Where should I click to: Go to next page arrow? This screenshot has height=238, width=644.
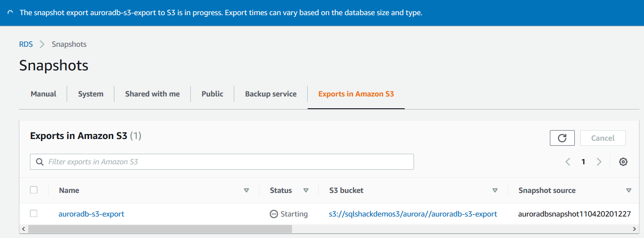point(599,162)
